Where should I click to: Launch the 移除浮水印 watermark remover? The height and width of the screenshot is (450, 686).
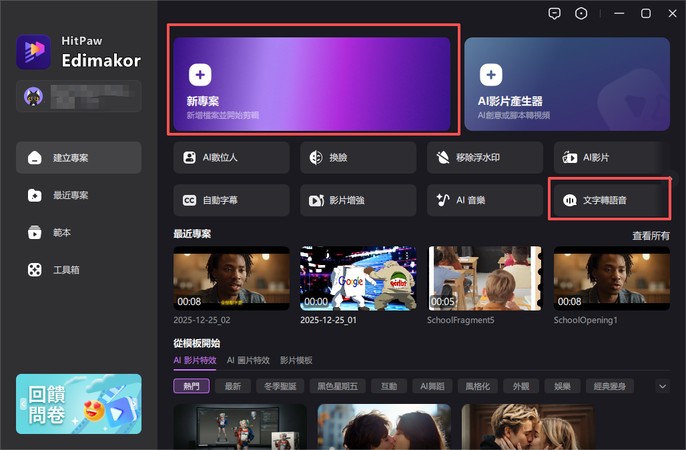click(485, 157)
